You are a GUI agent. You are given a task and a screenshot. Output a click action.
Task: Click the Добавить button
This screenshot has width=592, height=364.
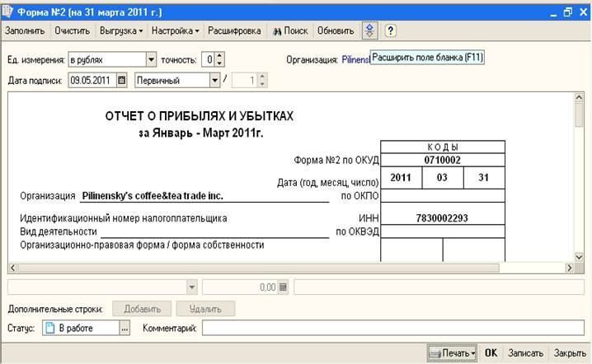pos(143,309)
